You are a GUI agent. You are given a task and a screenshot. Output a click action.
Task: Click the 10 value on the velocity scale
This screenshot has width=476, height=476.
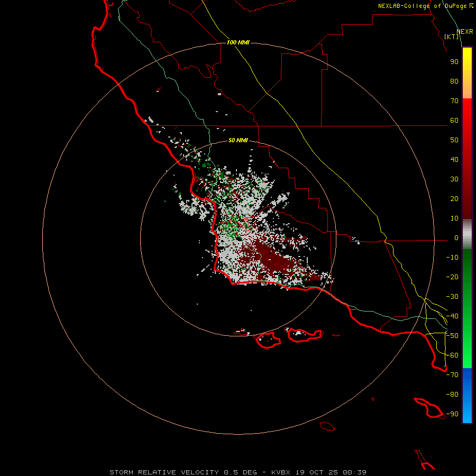tap(454, 218)
